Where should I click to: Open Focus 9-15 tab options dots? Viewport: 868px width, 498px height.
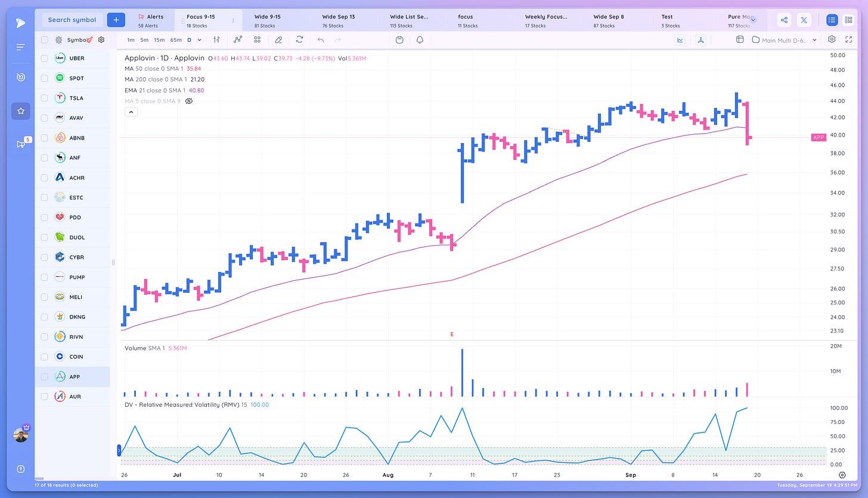pos(233,20)
